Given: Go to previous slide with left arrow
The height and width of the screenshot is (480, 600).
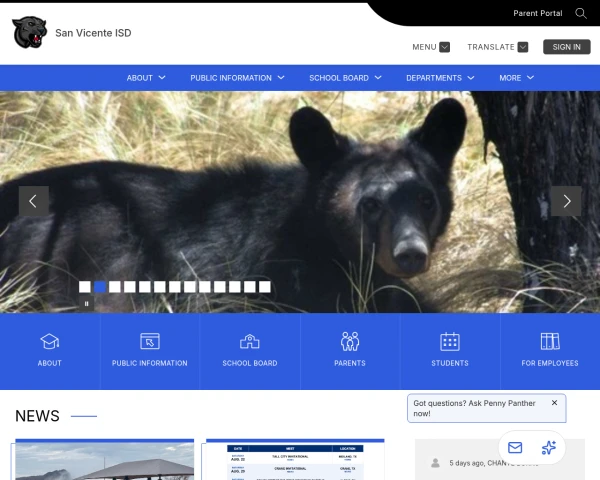Looking at the screenshot, I should [34, 201].
